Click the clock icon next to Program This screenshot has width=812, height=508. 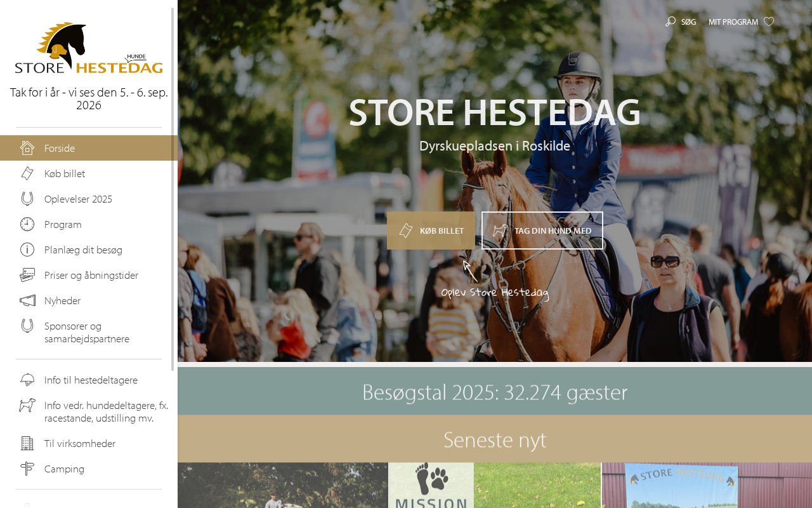click(x=27, y=224)
